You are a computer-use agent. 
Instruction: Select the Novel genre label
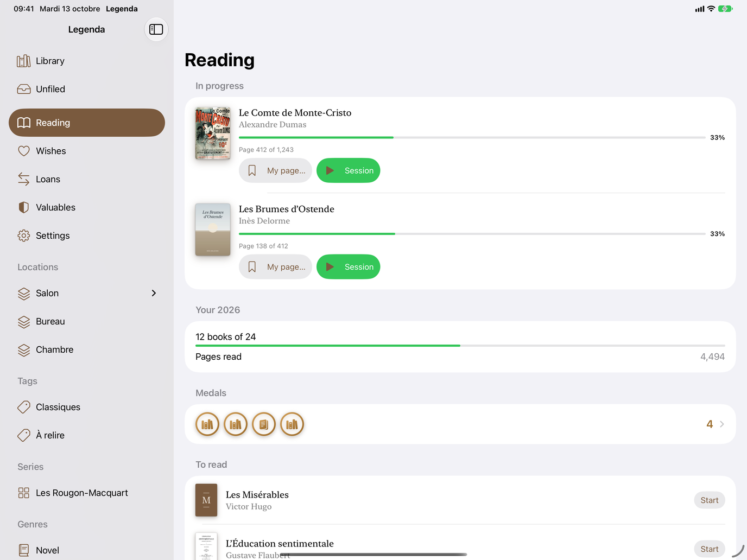click(x=48, y=550)
